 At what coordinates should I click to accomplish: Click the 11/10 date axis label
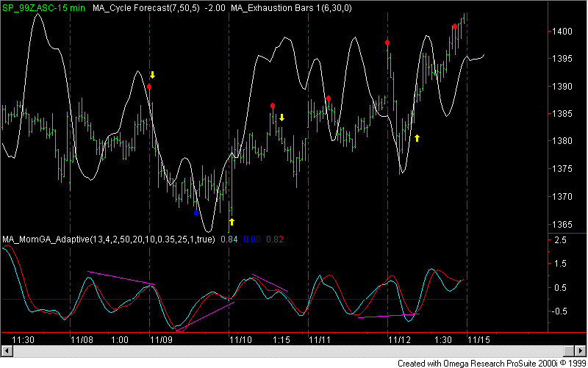click(x=241, y=340)
